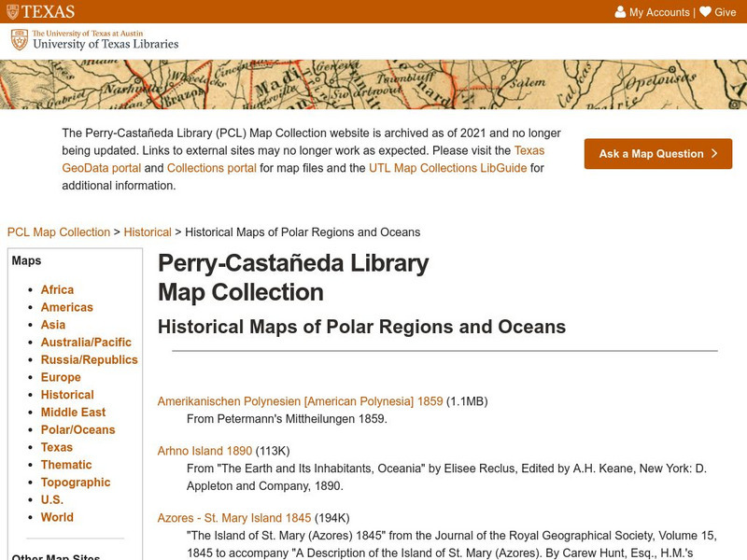Select Historical in the Maps sidebar
The height and width of the screenshot is (560, 747).
tap(67, 395)
